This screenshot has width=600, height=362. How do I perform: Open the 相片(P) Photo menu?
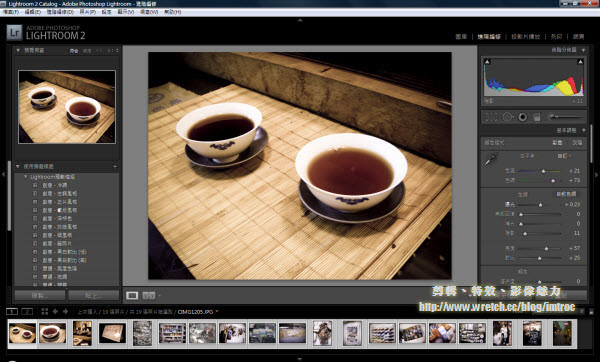coord(88,12)
